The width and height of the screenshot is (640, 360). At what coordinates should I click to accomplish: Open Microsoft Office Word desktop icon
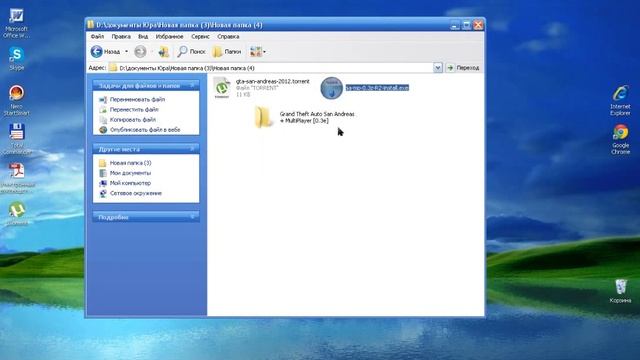coord(16,23)
